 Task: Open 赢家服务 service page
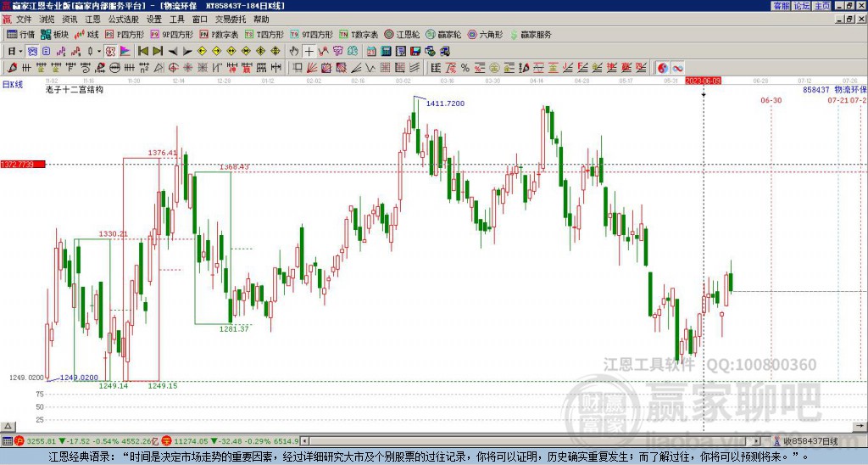[531, 34]
